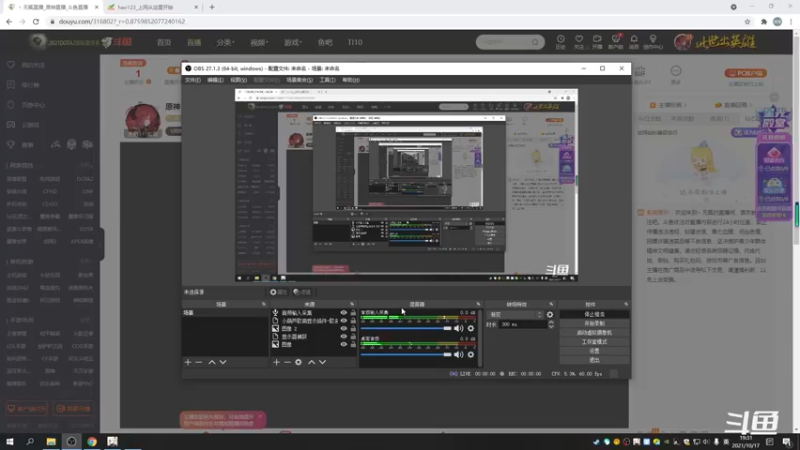Open Douyu 视频 dropdown in nav
Image resolution: width=800 pixels, height=450 pixels.
(x=259, y=42)
